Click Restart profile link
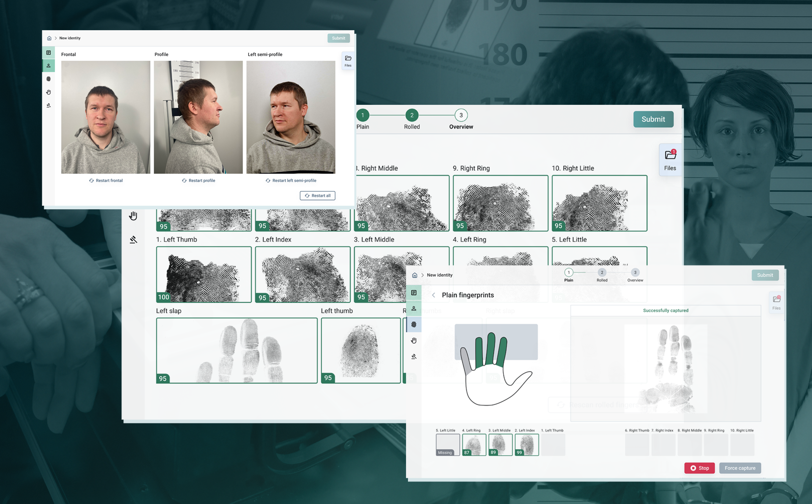 tap(198, 180)
